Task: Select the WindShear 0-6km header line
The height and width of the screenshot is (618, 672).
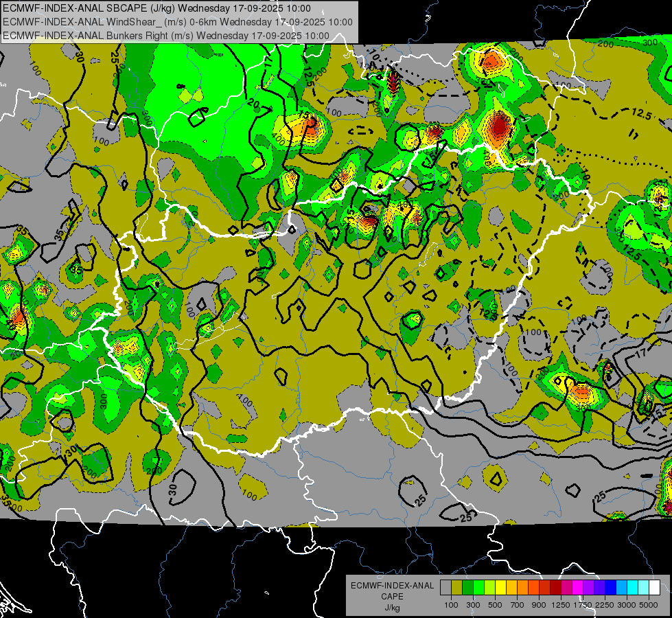Action: pos(177,22)
